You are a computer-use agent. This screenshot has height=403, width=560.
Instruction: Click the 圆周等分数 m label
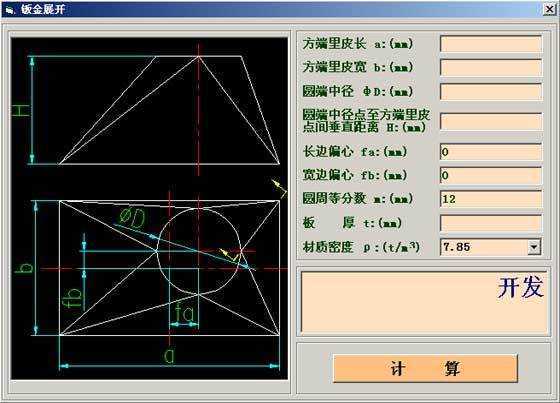[358, 199]
